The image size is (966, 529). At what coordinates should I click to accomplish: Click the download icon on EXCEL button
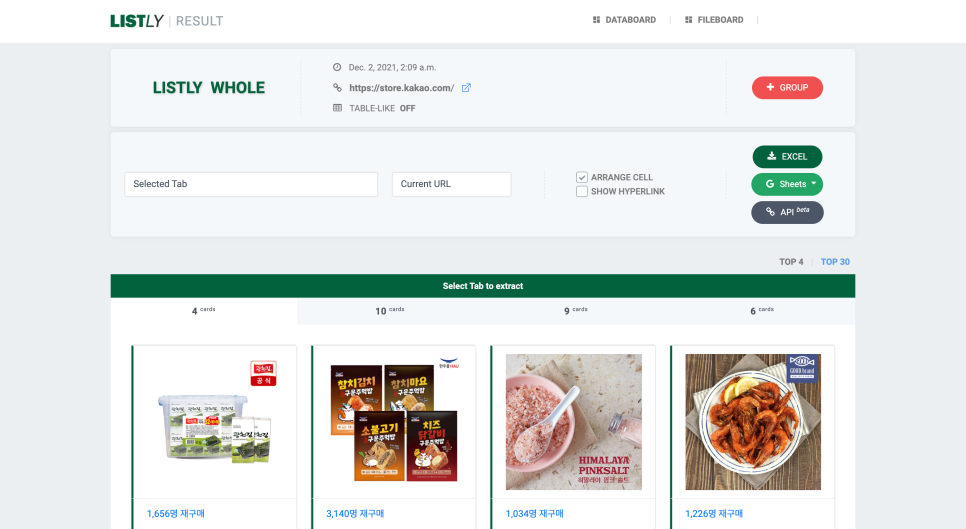click(x=771, y=156)
